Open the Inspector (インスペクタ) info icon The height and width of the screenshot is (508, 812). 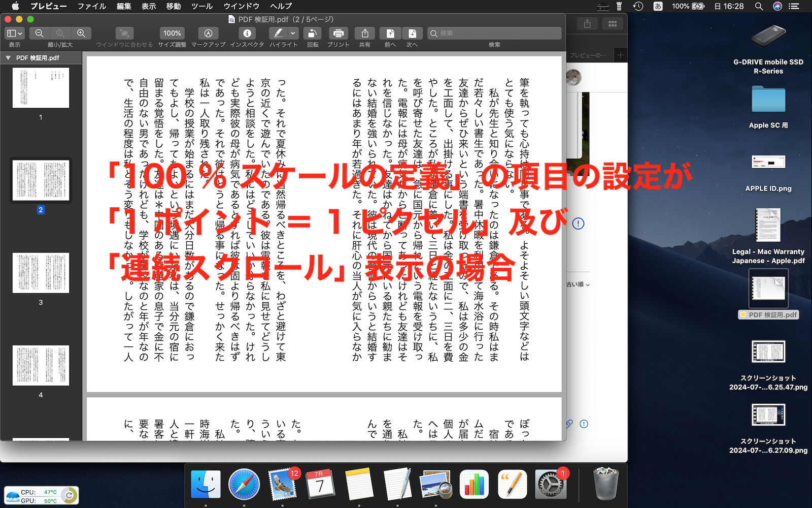[x=247, y=33]
